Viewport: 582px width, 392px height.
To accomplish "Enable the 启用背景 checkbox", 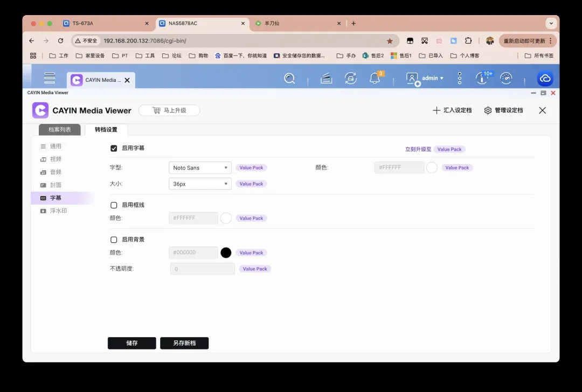I will coord(114,240).
